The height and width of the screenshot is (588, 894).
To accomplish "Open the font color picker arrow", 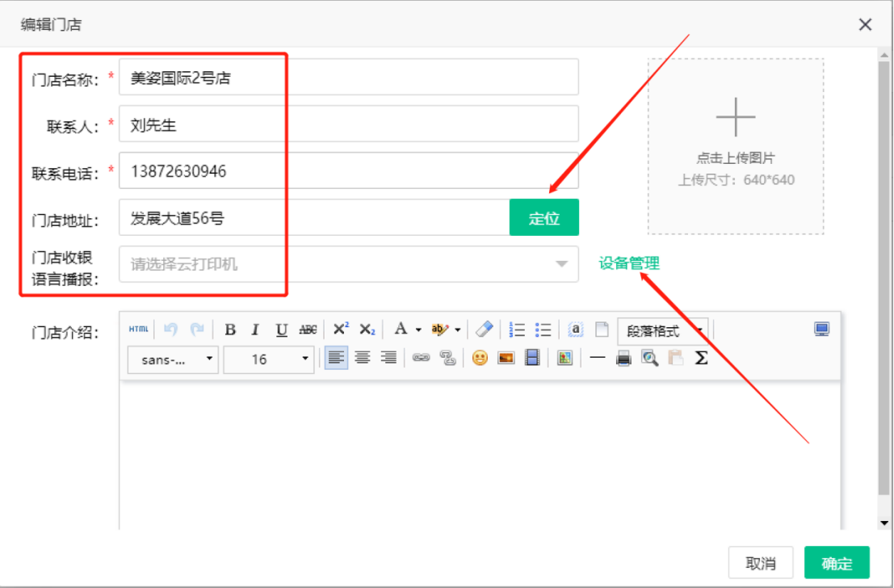I will pos(418,330).
